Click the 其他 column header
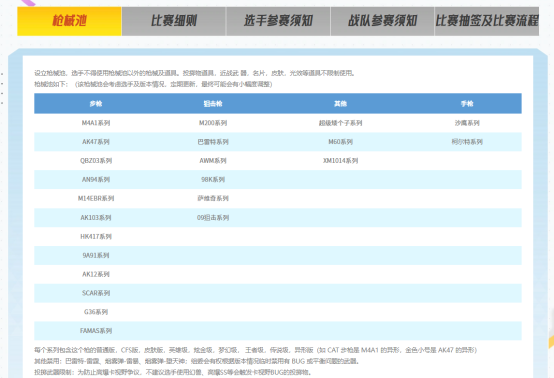 [340, 104]
